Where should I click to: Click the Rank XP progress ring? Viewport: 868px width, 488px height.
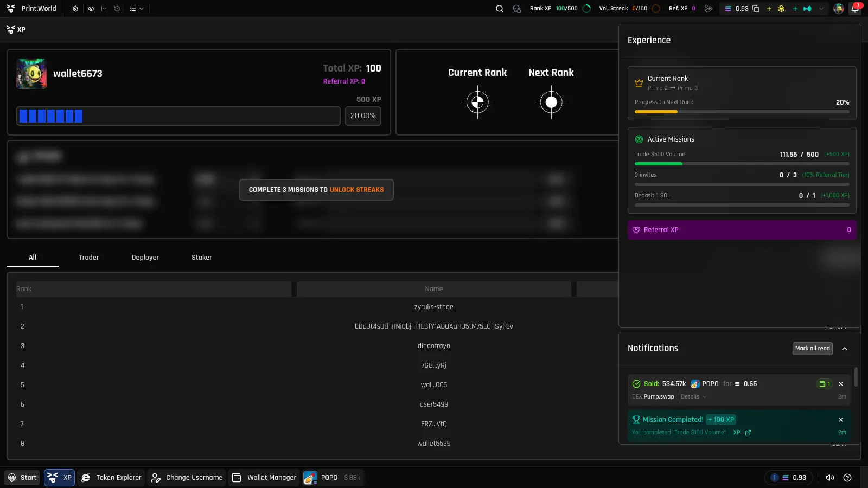click(x=586, y=9)
